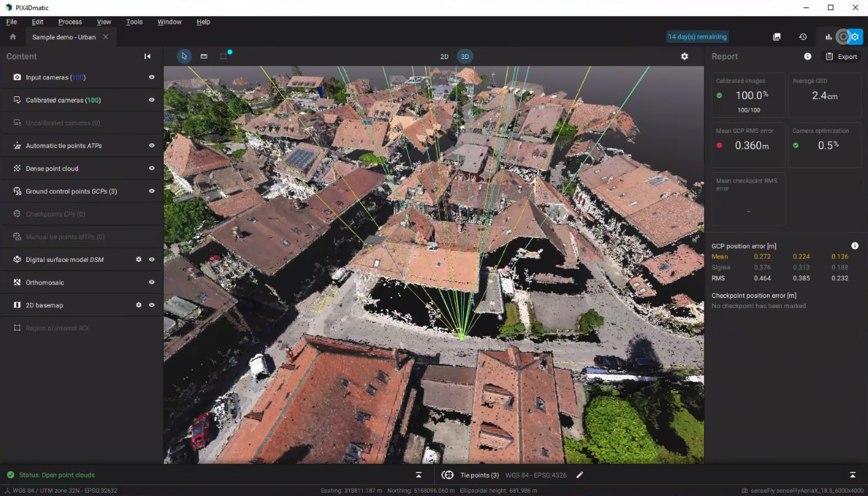Go to the home screen icon
This screenshot has height=496, width=868.
[12, 37]
